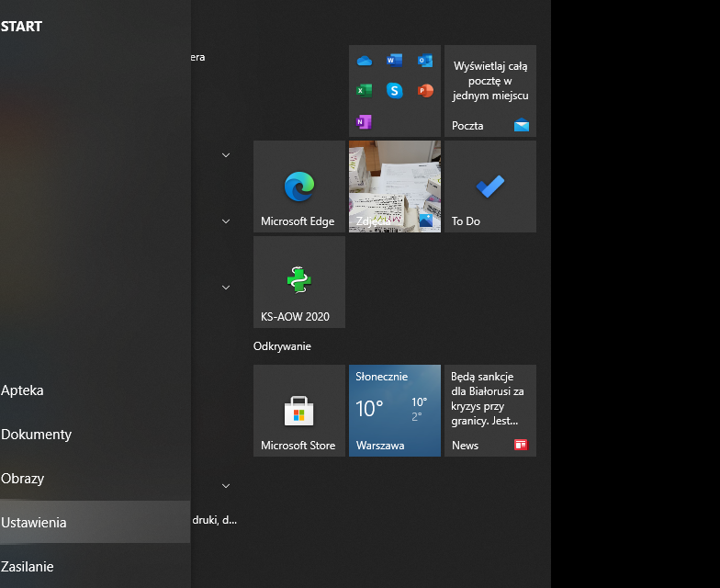This screenshot has height=588, width=720.
Task: Open the Warszawa weather tile
Action: pyautogui.click(x=395, y=411)
